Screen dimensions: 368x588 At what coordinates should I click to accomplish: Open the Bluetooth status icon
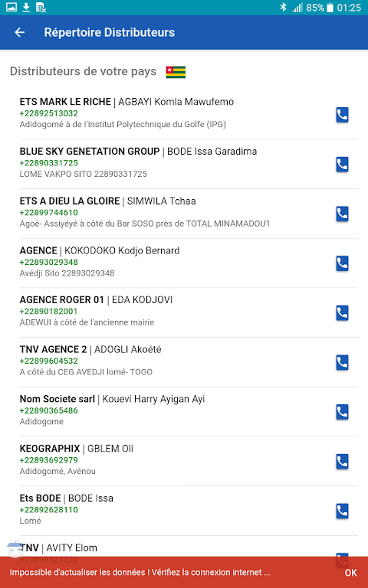283,7
